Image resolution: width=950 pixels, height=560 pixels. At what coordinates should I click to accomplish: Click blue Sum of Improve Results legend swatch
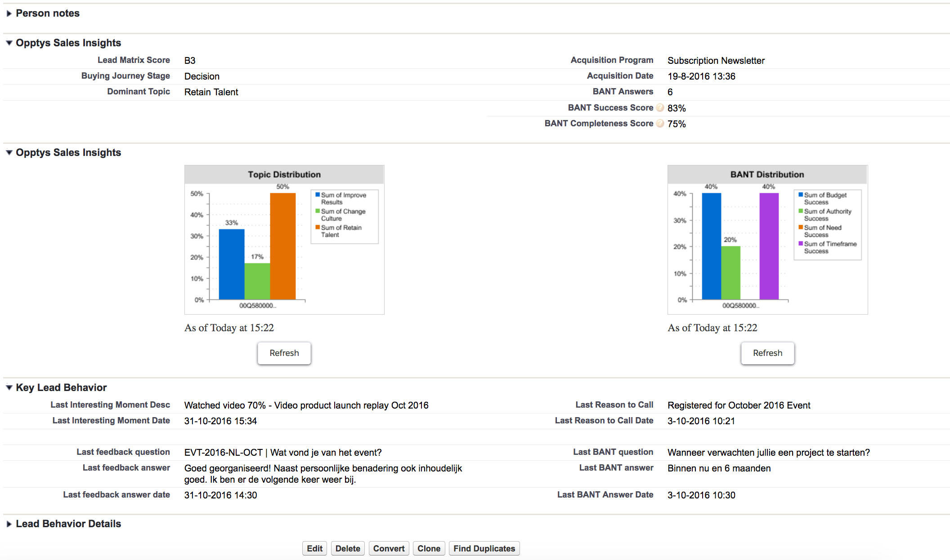(318, 195)
